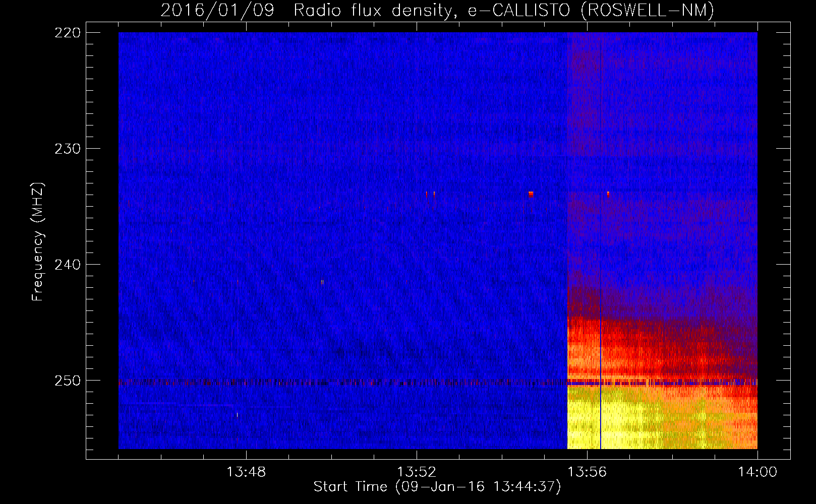
Task: Click the 13:56 time tick label
Action: point(587,472)
